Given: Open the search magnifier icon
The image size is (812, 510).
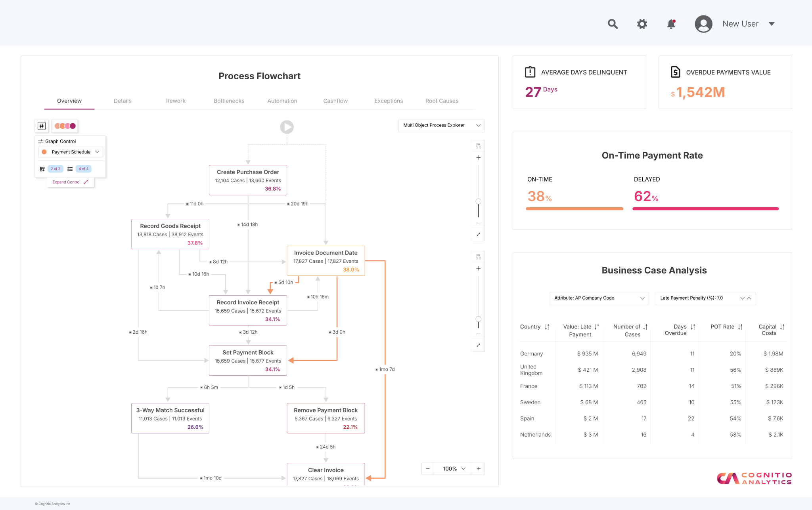Looking at the screenshot, I should [x=613, y=24].
